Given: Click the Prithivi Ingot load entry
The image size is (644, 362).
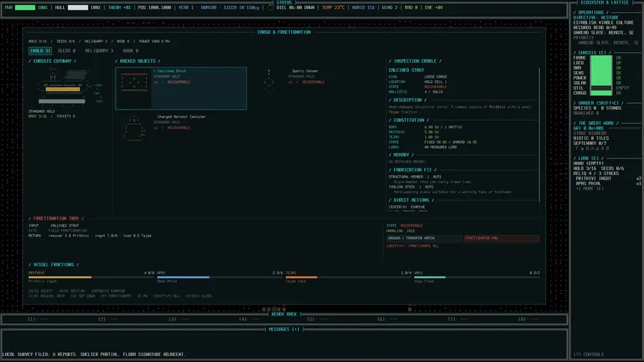Looking at the screenshot, I should (608, 179).
